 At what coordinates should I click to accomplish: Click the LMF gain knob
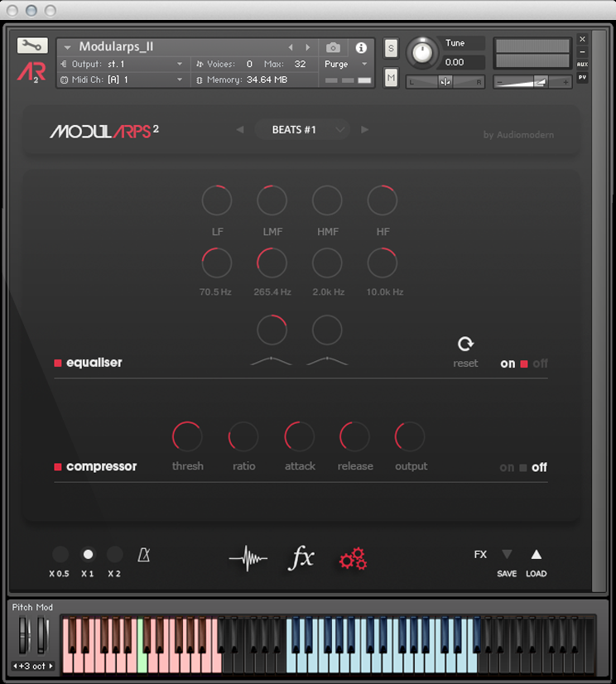coord(272,200)
